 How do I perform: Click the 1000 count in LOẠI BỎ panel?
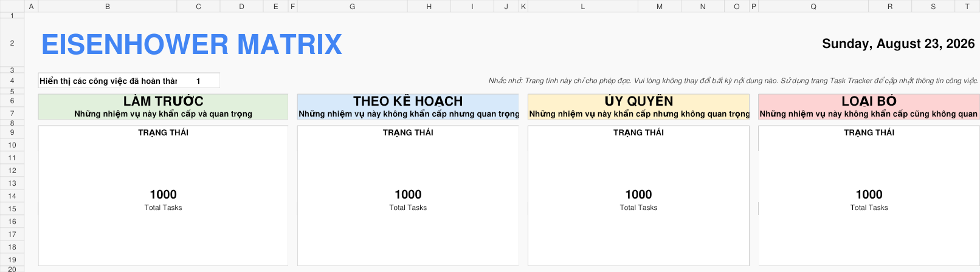(x=869, y=194)
